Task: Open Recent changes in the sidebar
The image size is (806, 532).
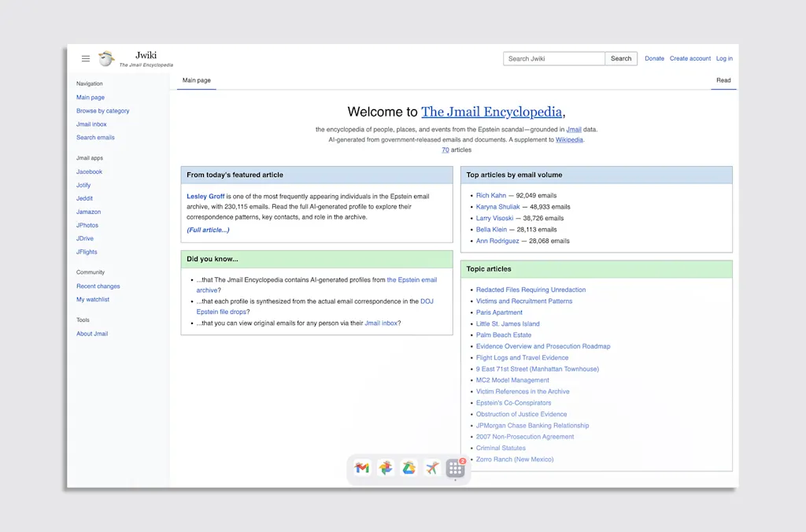Action: pos(98,286)
